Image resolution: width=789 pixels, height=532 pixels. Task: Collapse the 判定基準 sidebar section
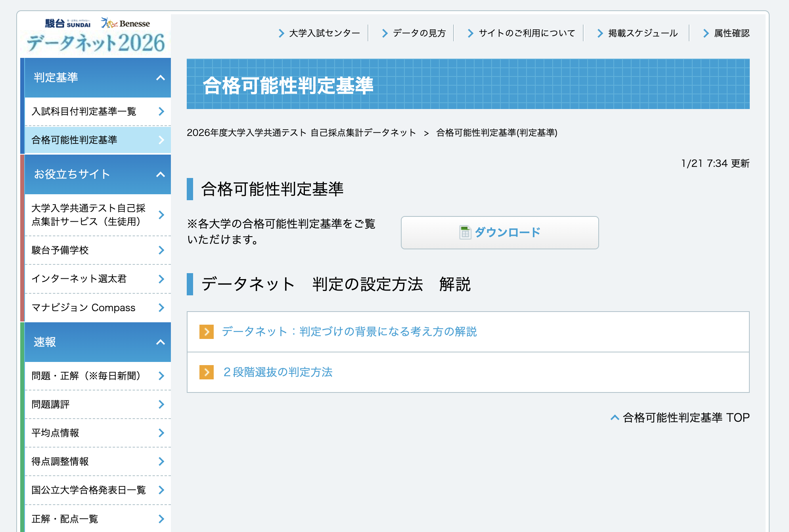161,78
